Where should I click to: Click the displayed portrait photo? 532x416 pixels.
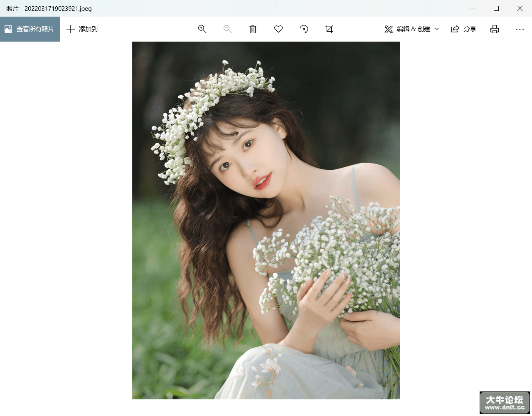pos(266,220)
